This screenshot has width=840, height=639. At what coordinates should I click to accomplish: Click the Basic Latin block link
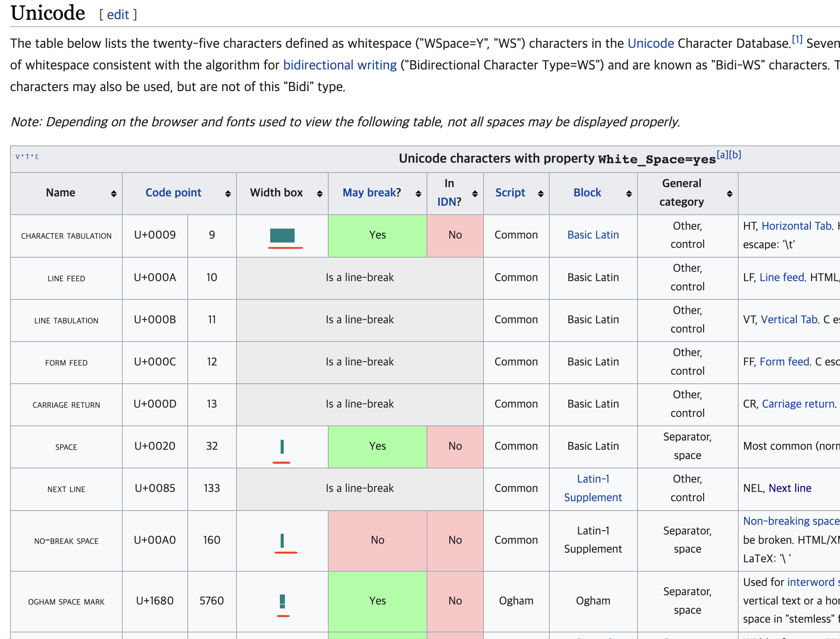pos(593,235)
